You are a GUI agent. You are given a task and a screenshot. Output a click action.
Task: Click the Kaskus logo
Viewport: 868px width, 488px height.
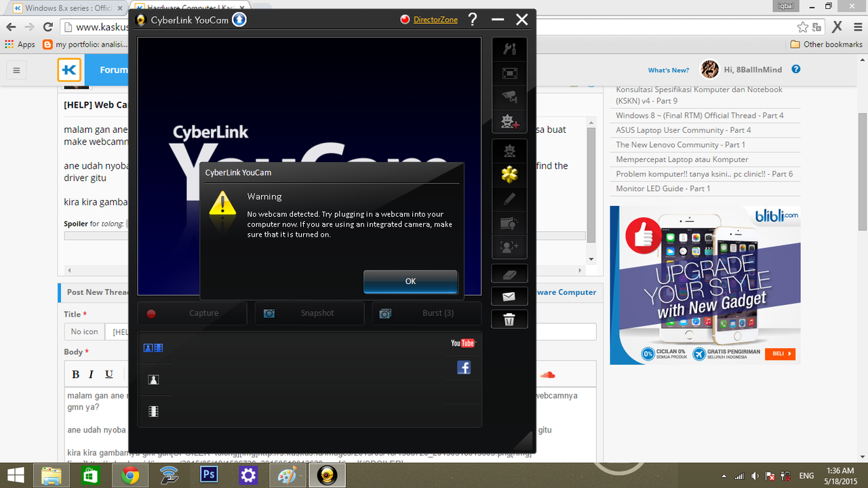click(x=69, y=70)
